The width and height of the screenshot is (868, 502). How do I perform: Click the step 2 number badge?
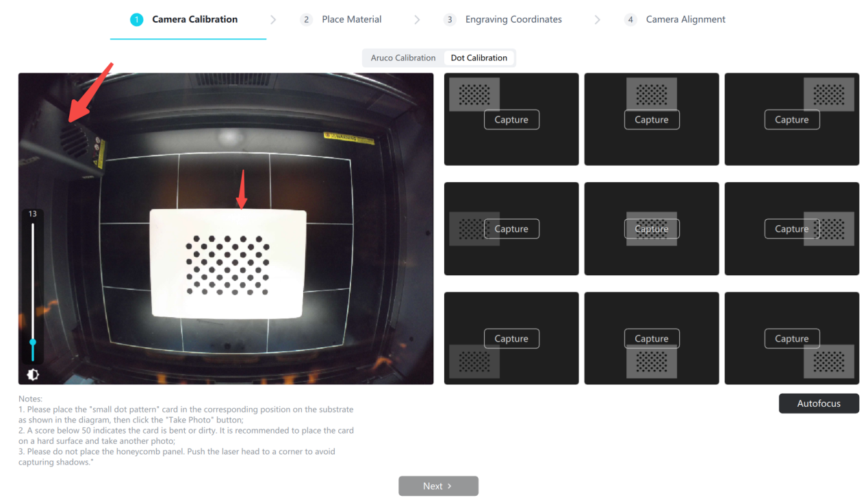(x=306, y=20)
